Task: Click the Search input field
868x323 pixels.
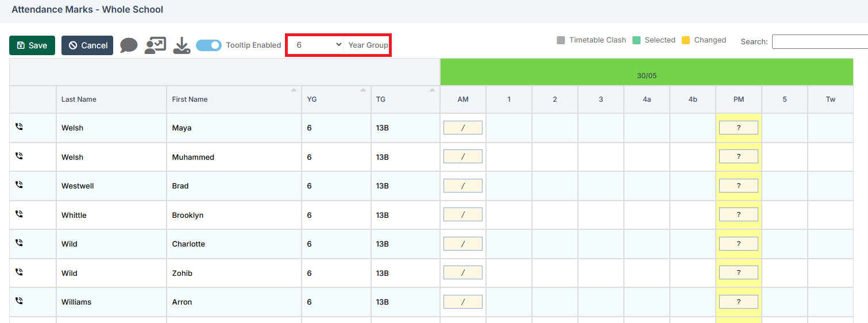Action: click(x=820, y=41)
